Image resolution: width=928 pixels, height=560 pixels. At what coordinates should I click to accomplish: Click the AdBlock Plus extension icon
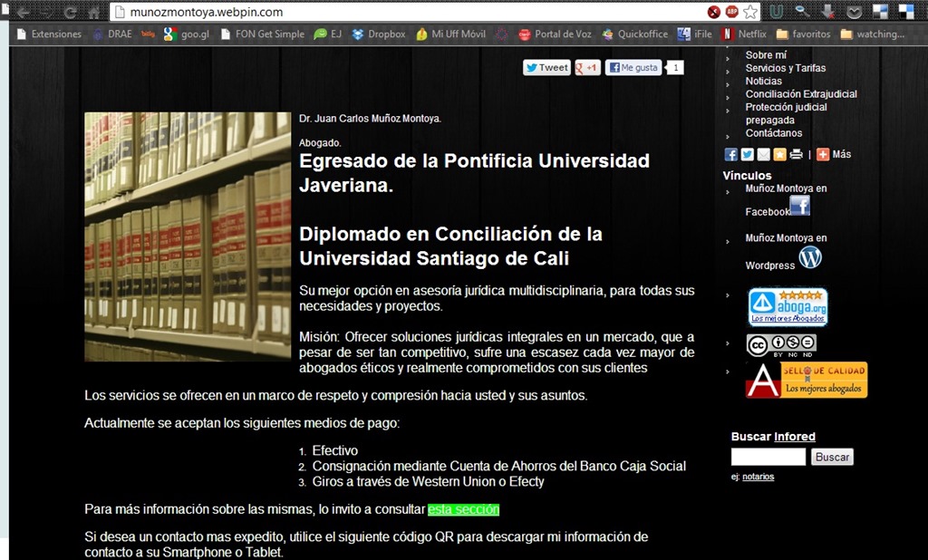[731, 12]
